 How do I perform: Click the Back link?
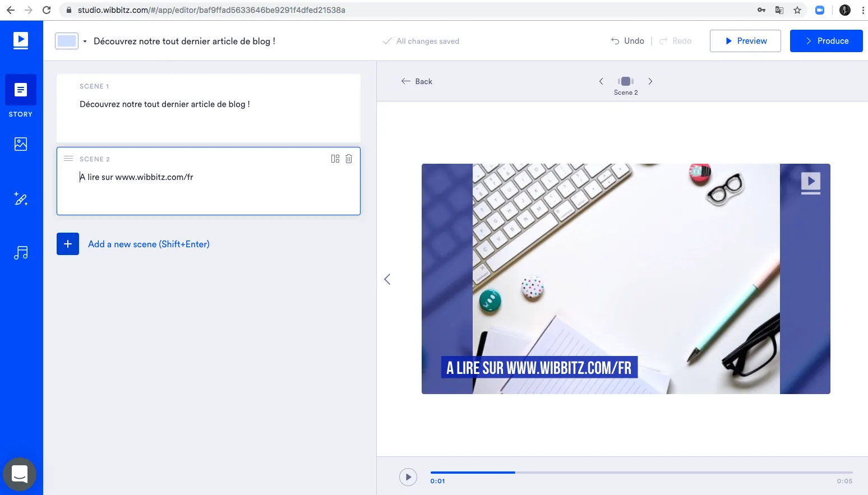pyautogui.click(x=417, y=81)
